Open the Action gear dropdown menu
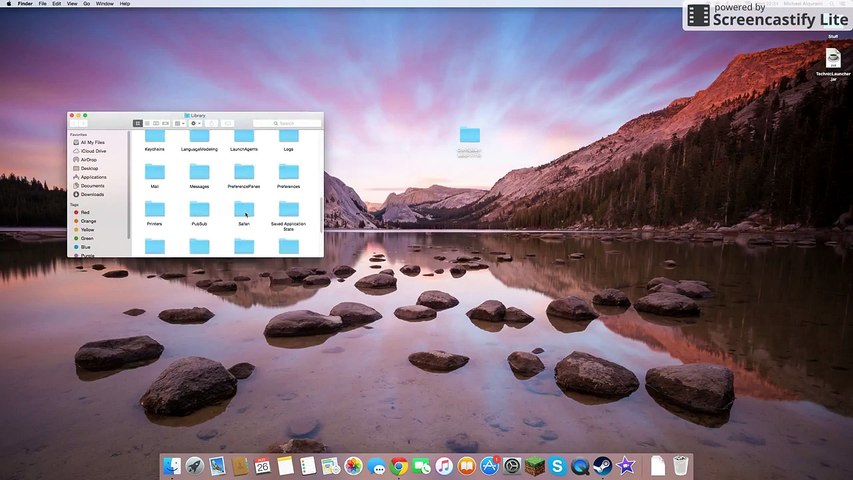The width and height of the screenshot is (853, 480). click(195, 123)
